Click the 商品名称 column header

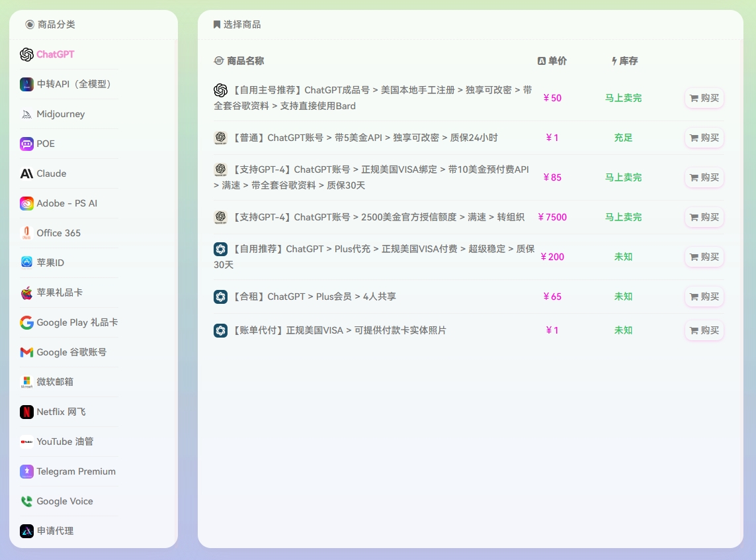(x=239, y=61)
